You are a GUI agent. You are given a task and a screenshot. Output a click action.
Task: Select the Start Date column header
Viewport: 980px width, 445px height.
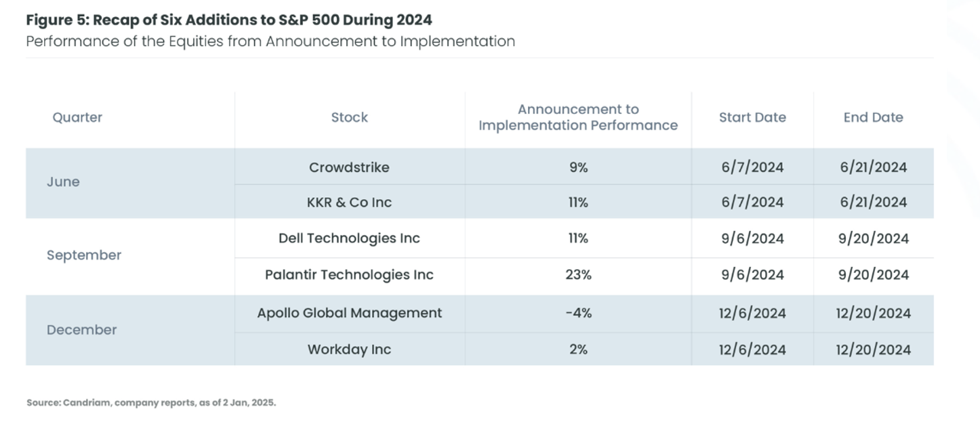pyautogui.click(x=752, y=117)
